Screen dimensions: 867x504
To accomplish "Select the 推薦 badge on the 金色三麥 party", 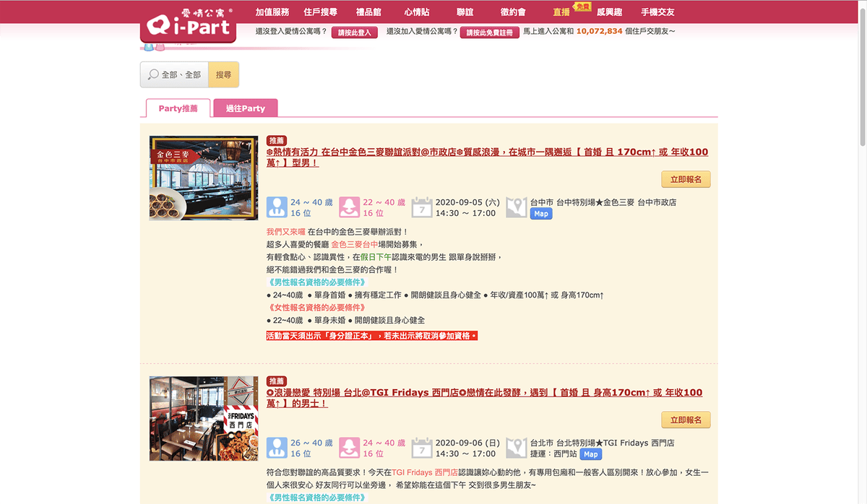I will coord(277,140).
